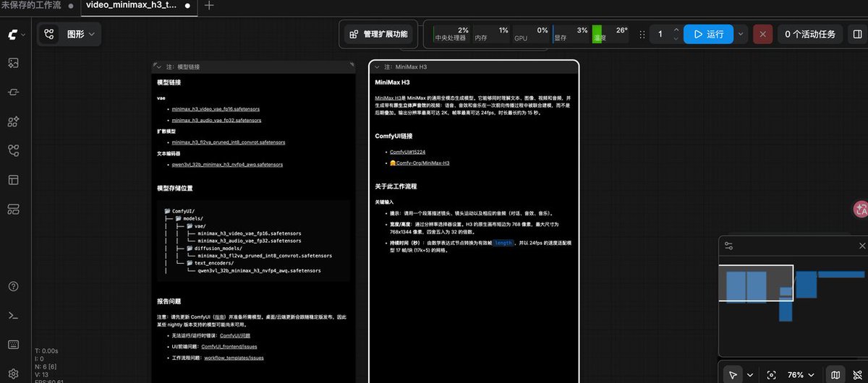Screen dimensions: 868x383
Task: Open 管理扩展功能 extension manager
Action: pyautogui.click(x=378, y=34)
